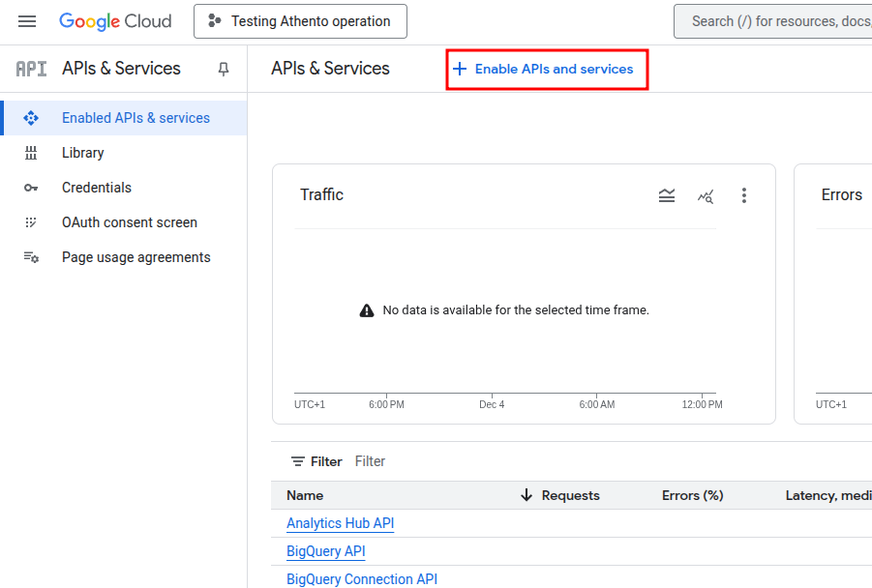Screen dimensions: 872x588
Task: Open the BigQuery API link
Action: [325, 551]
